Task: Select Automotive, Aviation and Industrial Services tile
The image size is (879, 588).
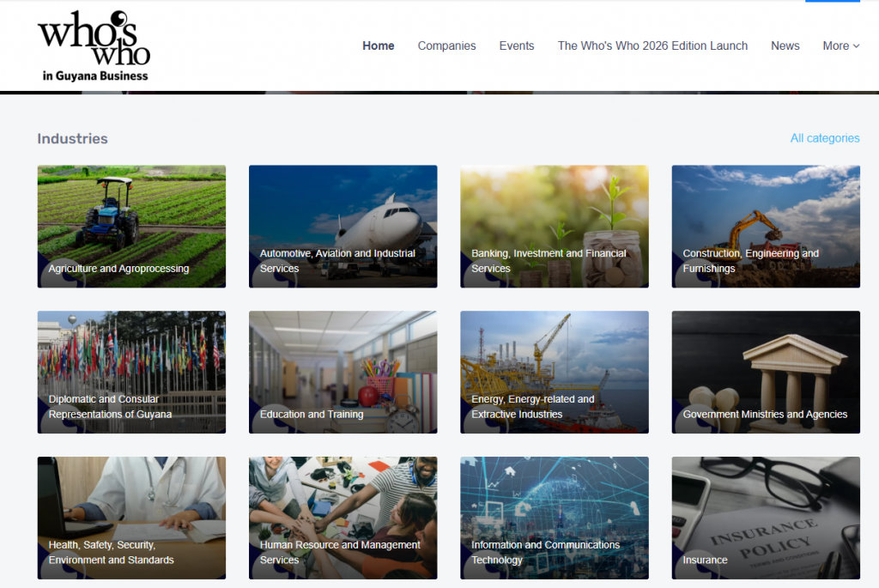Action: [343, 227]
